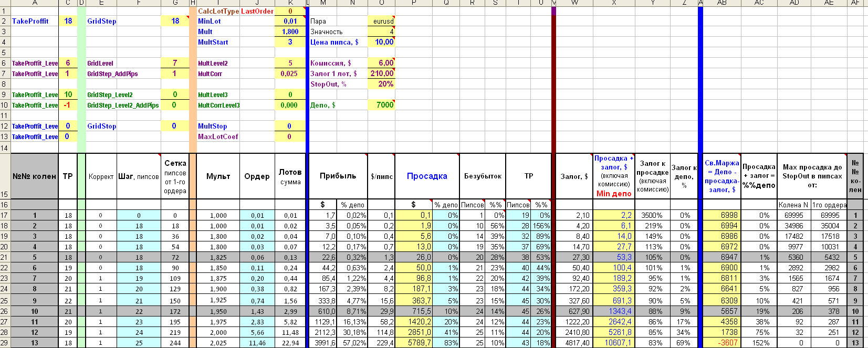Select row header 29
868x348 pixels.
pos(5,343)
